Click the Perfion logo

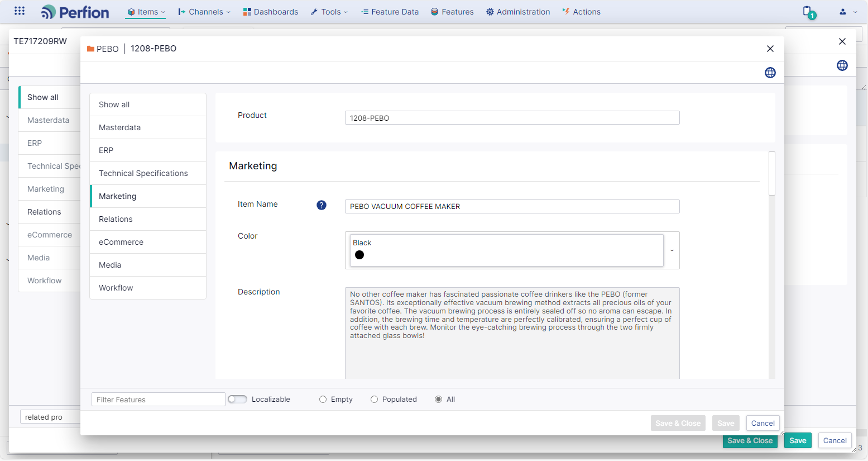[x=75, y=12]
